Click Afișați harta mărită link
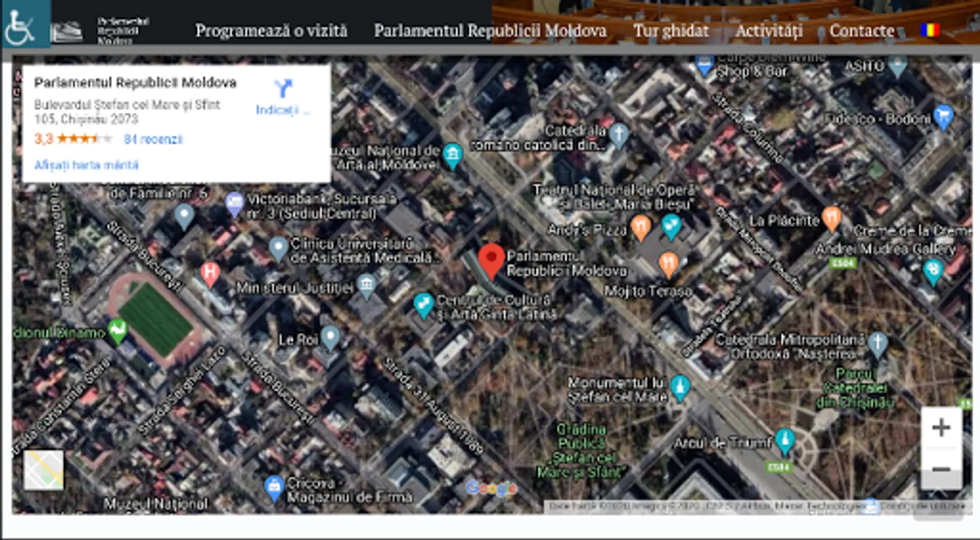The image size is (980, 540). pyautogui.click(x=86, y=165)
